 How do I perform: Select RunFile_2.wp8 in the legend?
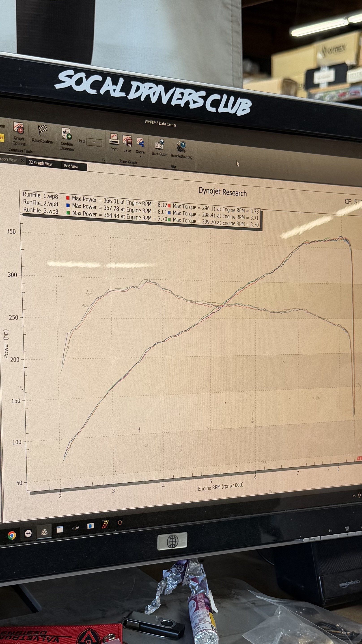click(x=41, y=203)
